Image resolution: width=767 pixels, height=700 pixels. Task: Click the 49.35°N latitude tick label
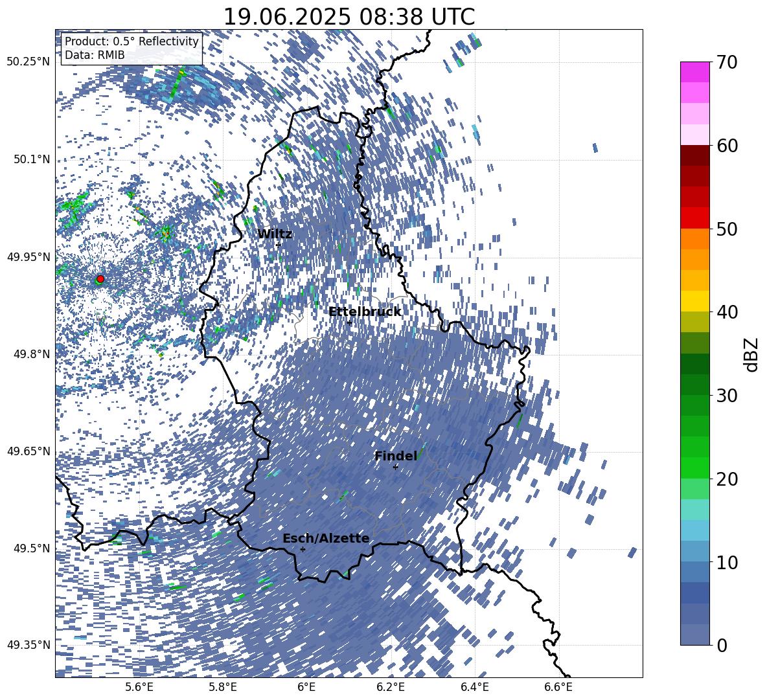pos(29,645)
